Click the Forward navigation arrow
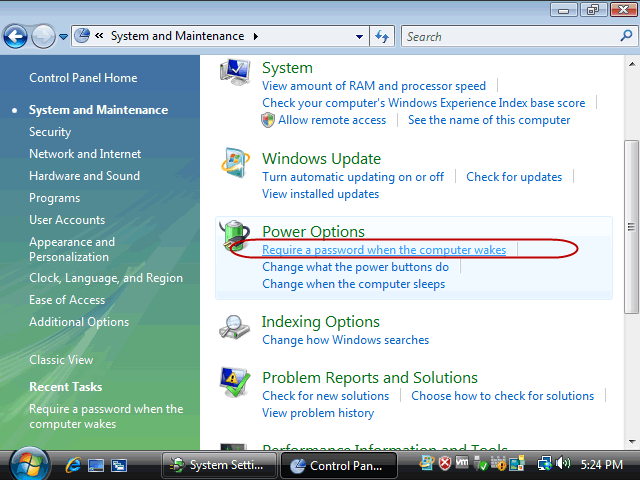640x480 pixels. coord(43,37)
